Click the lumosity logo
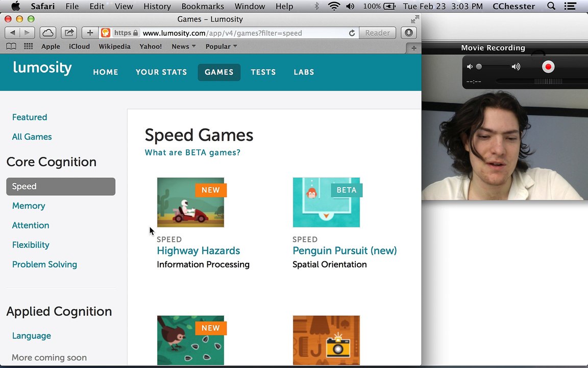The image size is (588, 368). tap(42, 68)
